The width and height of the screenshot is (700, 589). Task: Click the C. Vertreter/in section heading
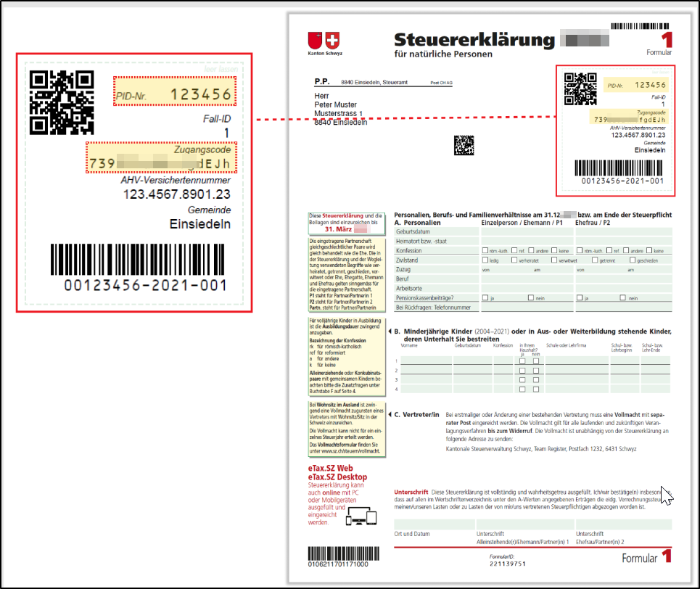click(416, 414)
